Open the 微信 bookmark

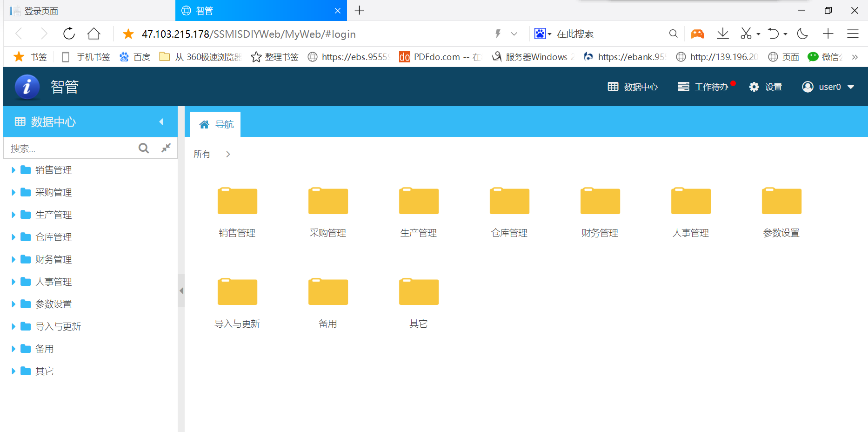click(x=826, y=57)
